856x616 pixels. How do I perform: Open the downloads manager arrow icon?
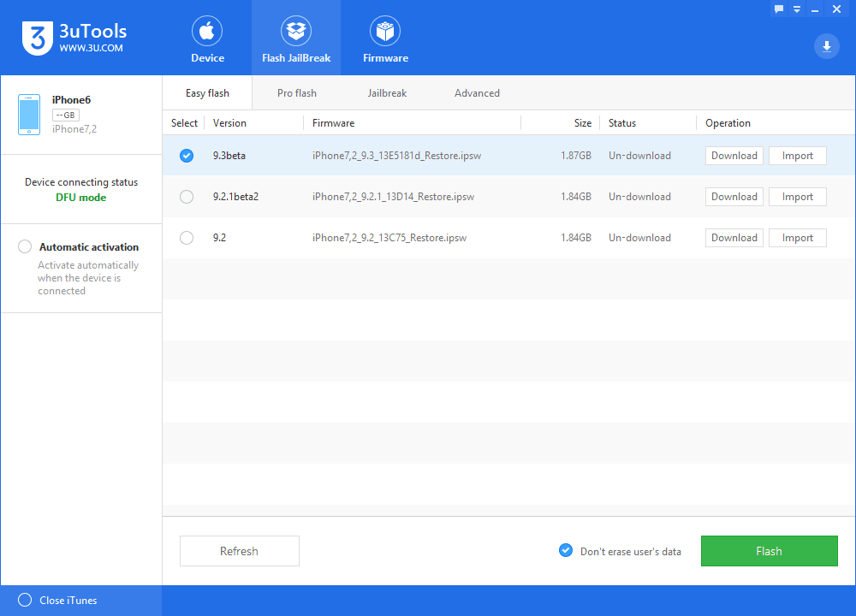tap(827, 46)
